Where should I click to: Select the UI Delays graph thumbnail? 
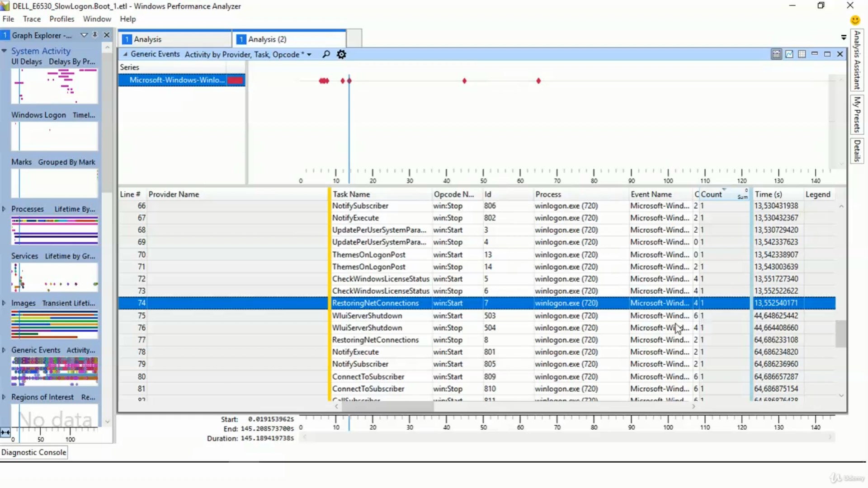pos(54,86)
